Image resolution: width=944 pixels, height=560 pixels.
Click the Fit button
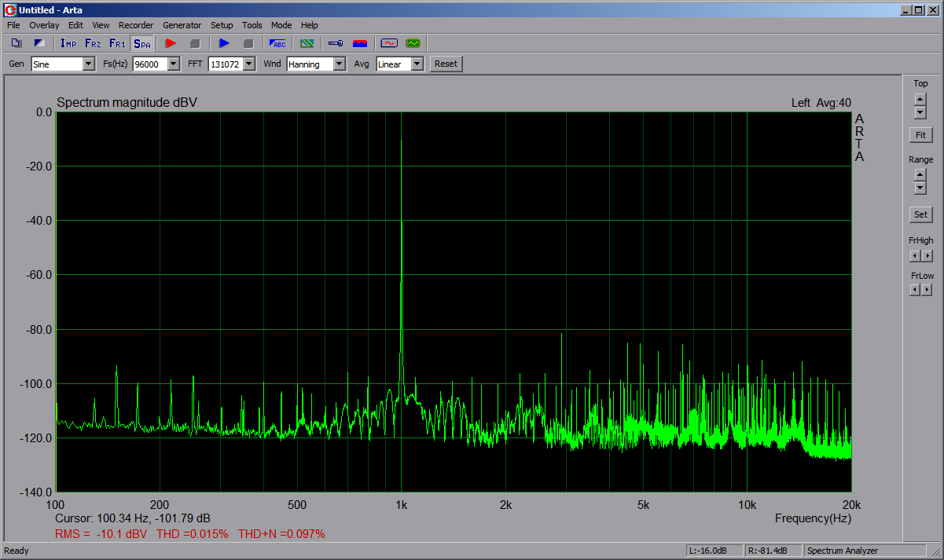920,135
